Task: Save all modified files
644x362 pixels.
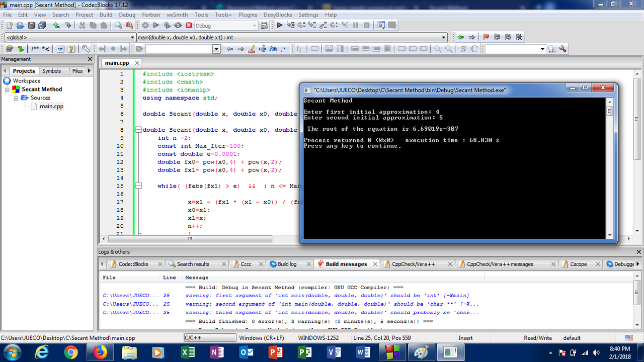Action: (42, 25)
